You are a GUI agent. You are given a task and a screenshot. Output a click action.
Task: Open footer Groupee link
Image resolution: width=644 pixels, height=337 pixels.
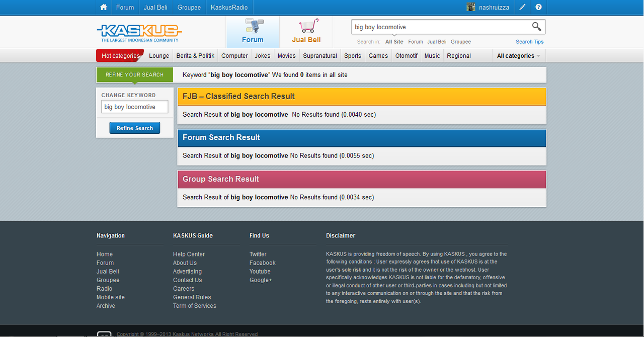click(108, 280)
